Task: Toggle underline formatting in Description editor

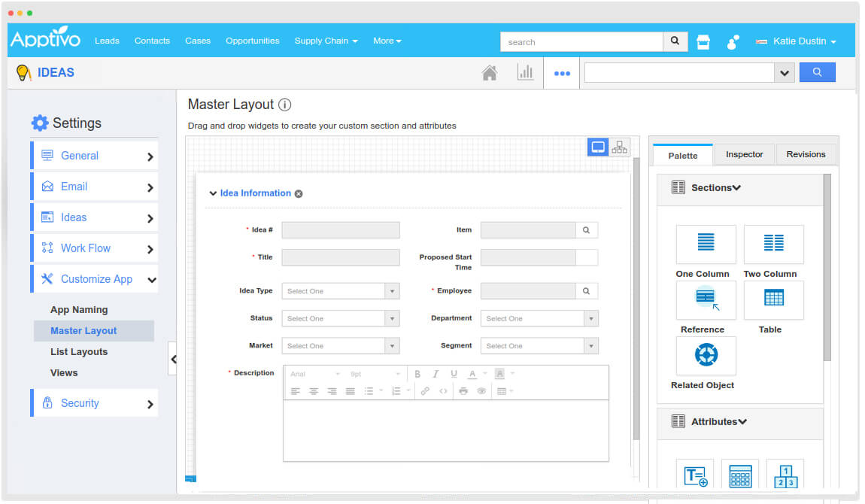Action: (454, 374)
